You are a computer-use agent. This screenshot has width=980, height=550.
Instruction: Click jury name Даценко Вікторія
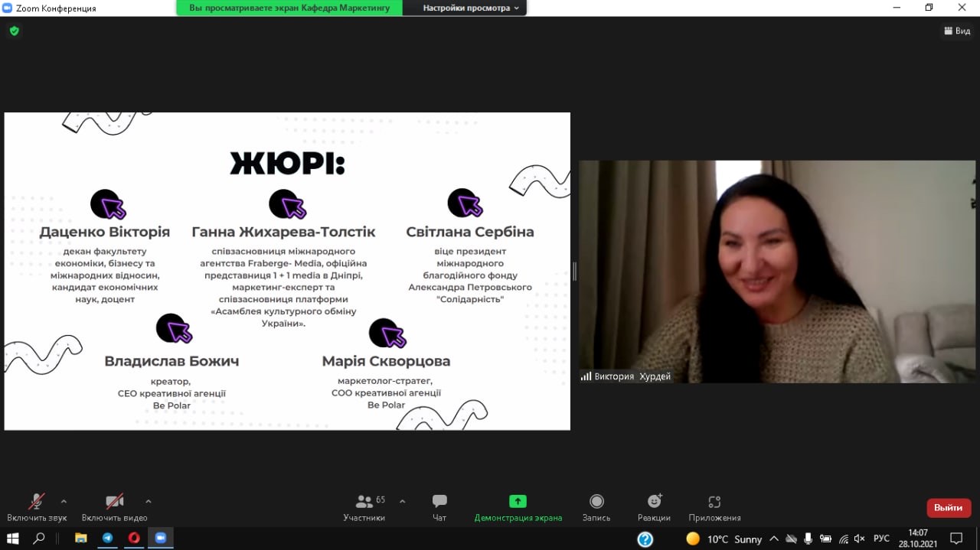coord(105,232)
